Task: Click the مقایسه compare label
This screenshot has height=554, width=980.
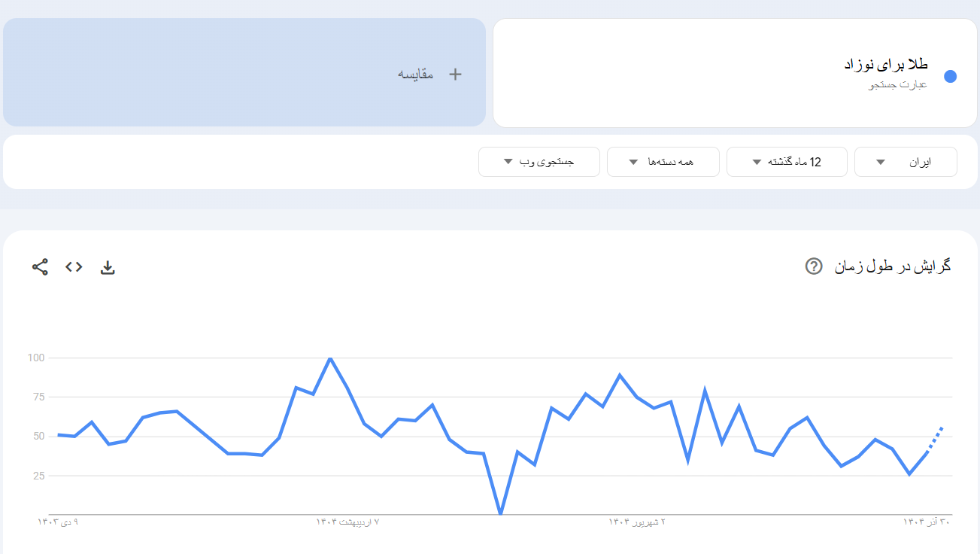Action: [x=415, y=74]
